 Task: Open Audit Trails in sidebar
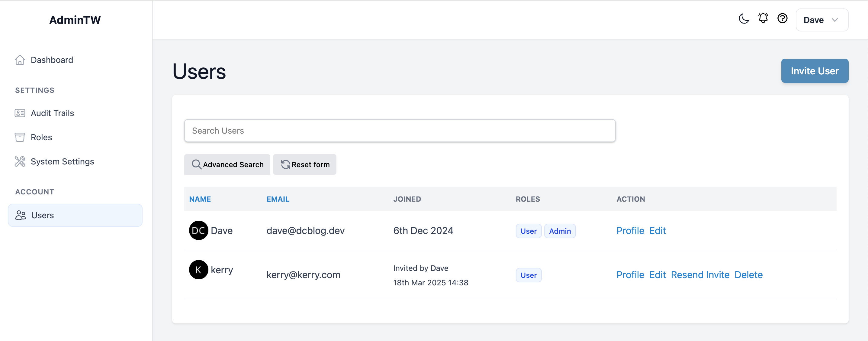click(x=52, y=113)
